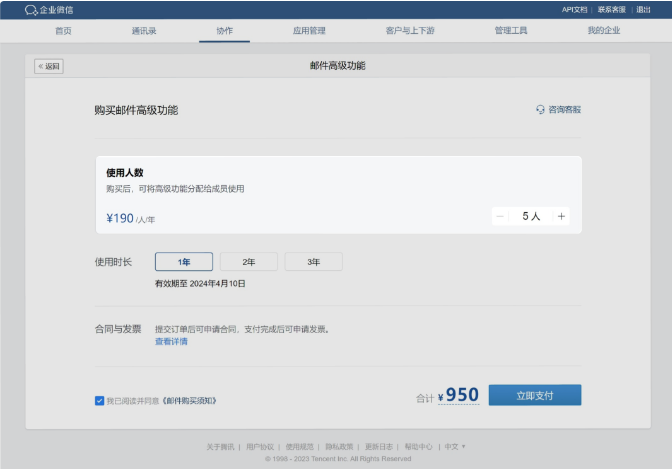This screenshot has height=469, width=672.
Task: Open the 《邮件购买须知》 link
Action: click(x=190, y=400)
